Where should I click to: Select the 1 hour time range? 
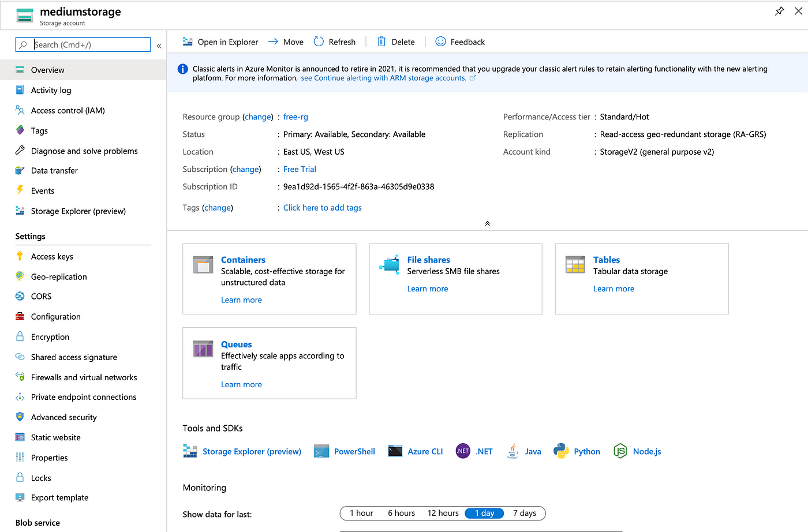point(361,513)
